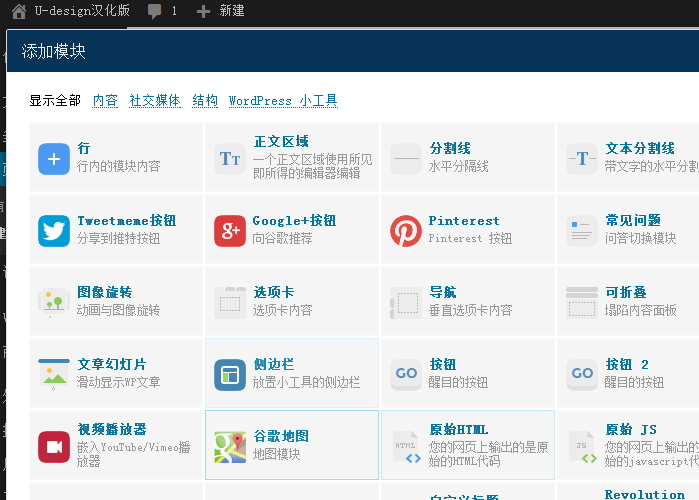
Task: Filter modules by 结构 category
Action: tap(205, 100)
